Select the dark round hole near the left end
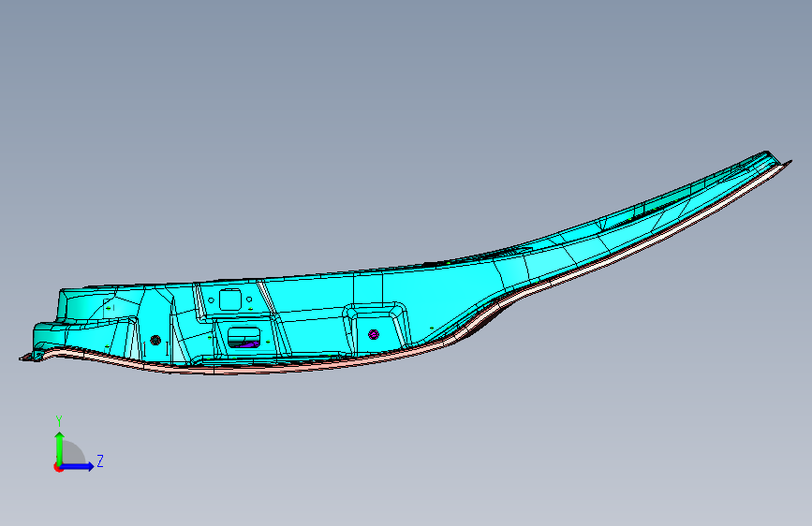812x526 pixels. (155, 340)
